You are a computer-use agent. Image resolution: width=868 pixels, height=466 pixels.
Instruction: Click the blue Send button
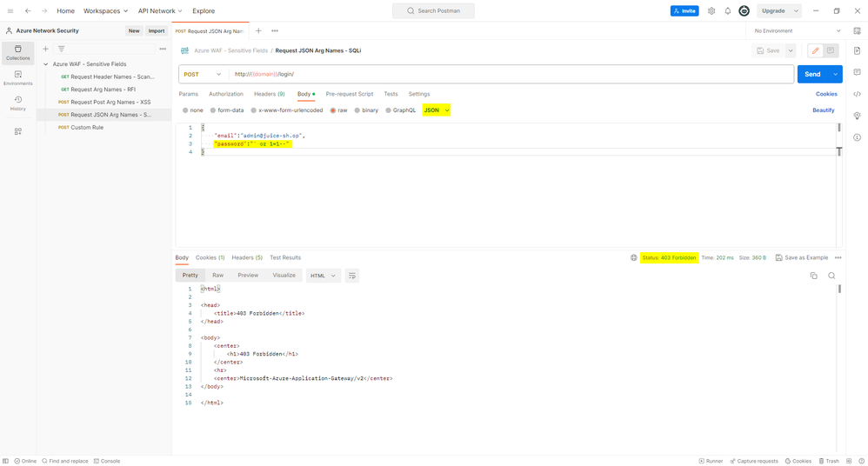click(812, 74)
